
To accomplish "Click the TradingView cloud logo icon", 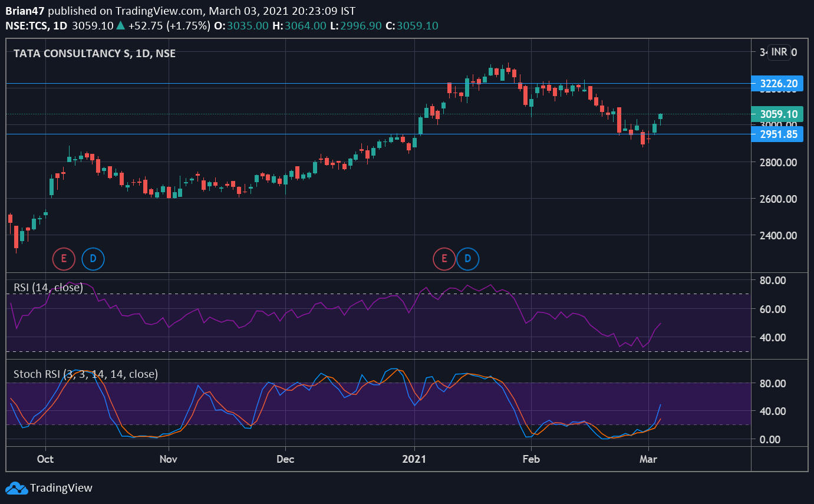I will [x=17, y=488].
